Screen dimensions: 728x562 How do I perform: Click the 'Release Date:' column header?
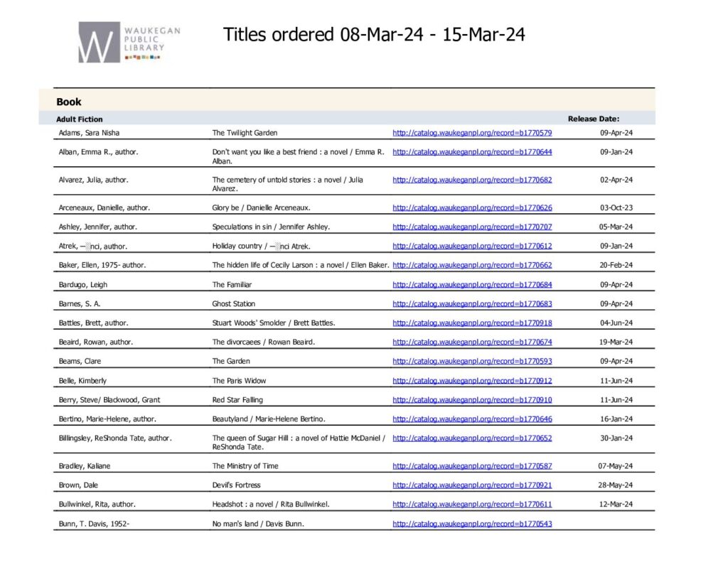594,119
